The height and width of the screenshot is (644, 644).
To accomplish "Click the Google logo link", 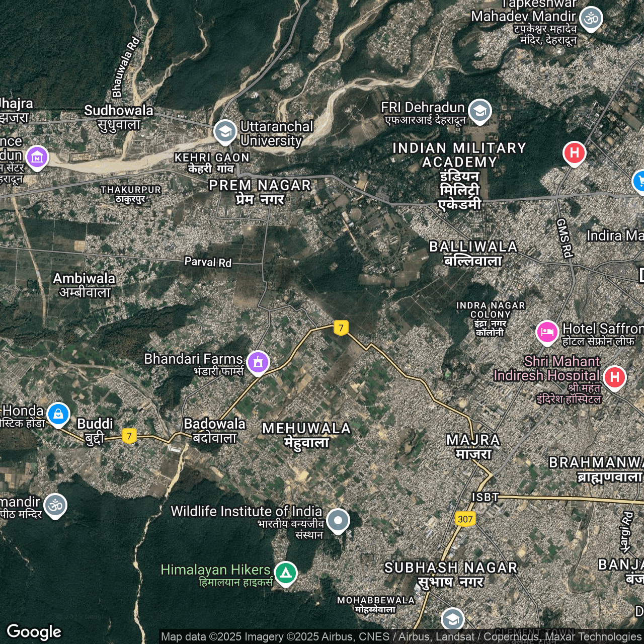I will tap(34, 631).
